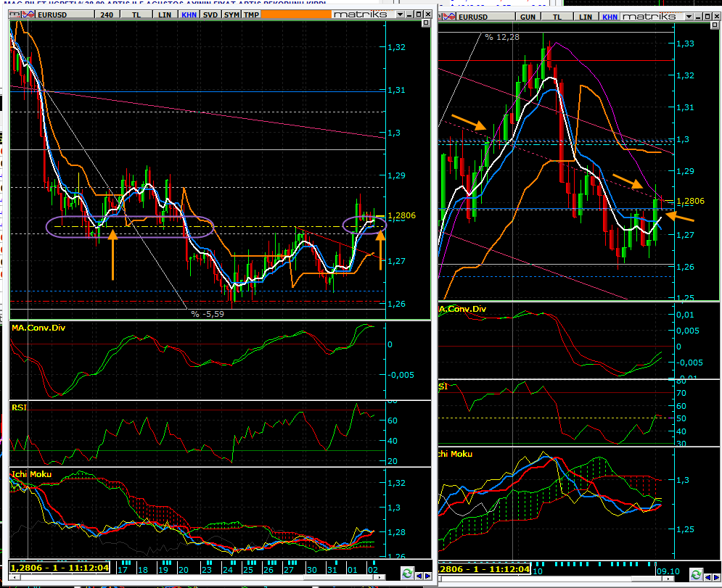Click the SYM button in left chart toolbar
Viewport: 722px width, 588px height.
pos(231,15)
